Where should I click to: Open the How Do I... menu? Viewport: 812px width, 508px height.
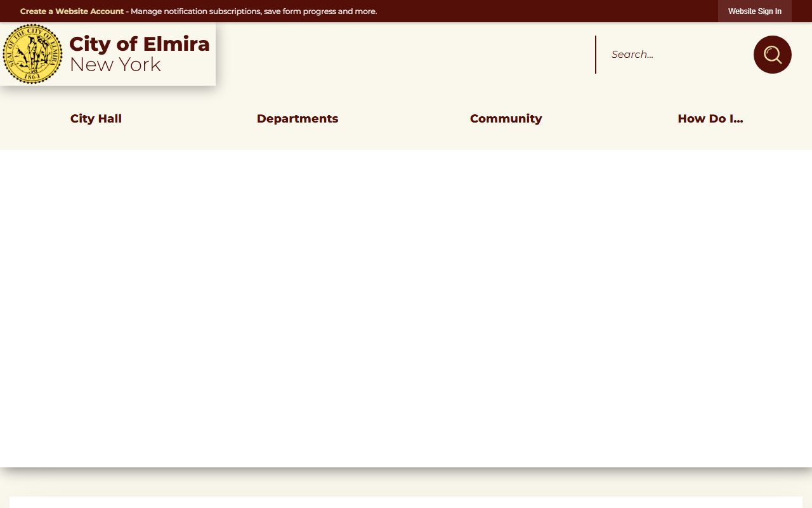pyautogui.click(x=710, y=119)
